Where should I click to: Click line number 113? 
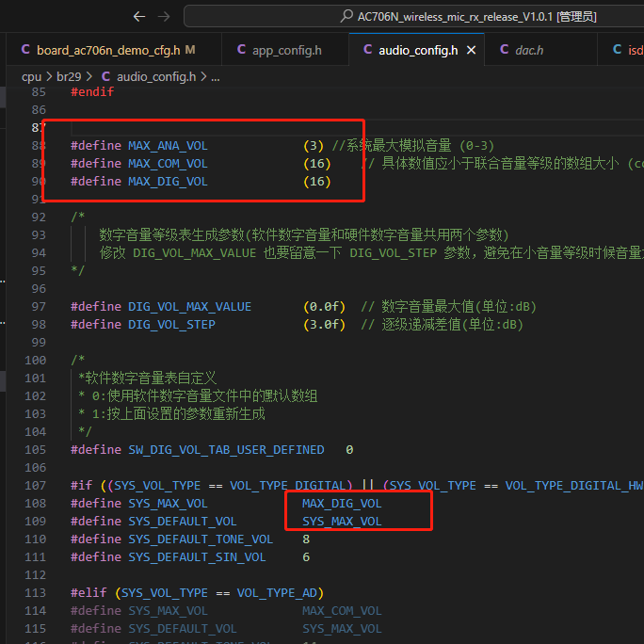point(36,592)
